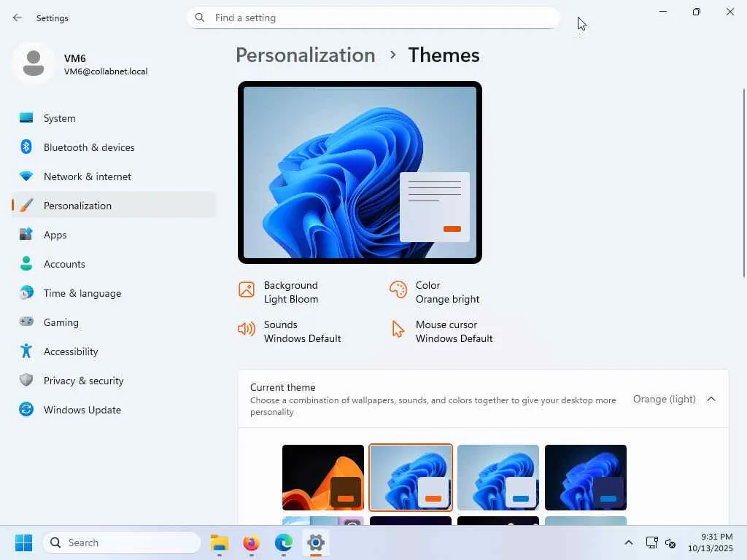747x560 pixels.
Task: Open the Windows Start menu
Action: [x=24, y=542]
